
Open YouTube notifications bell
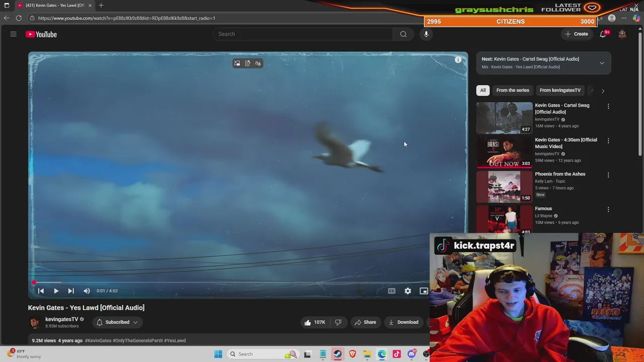click(603, 34)
